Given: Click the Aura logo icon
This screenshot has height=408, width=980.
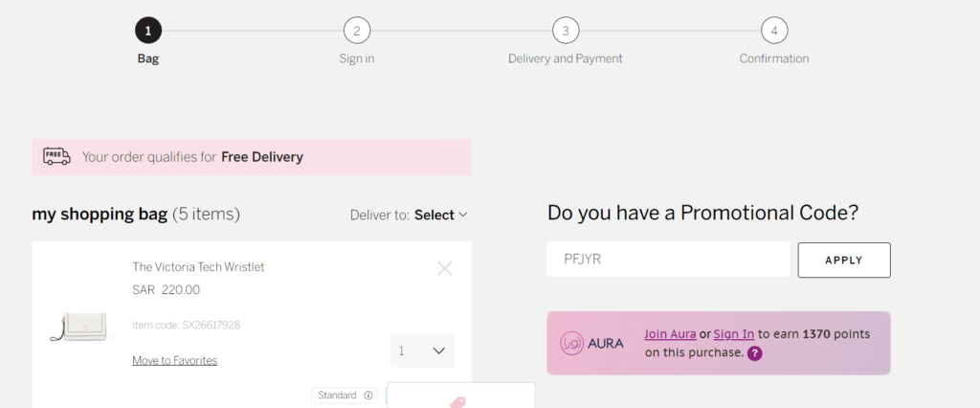Looking at the screenshot, I should click(572, 344).
